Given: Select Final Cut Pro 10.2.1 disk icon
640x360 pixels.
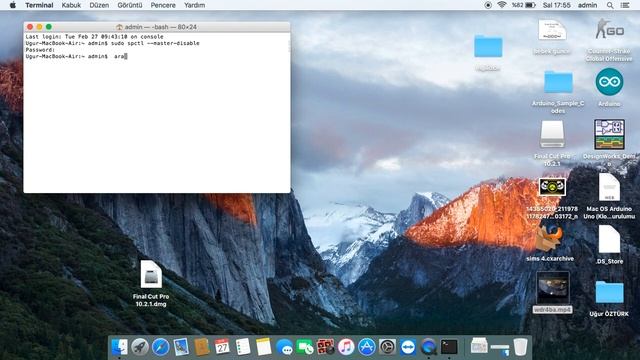Looking at the screenshot, I should (x=552, y=134).
